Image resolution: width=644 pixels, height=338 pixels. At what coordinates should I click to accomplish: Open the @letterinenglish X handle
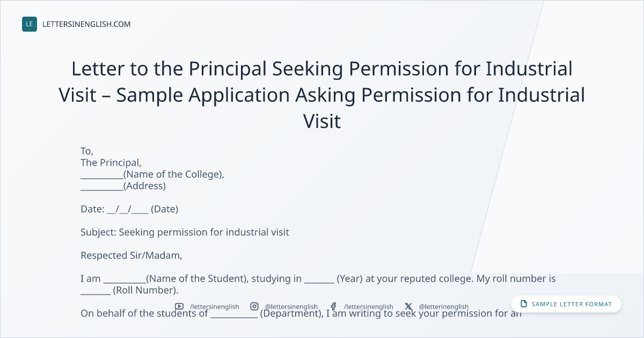coord(443,307)
